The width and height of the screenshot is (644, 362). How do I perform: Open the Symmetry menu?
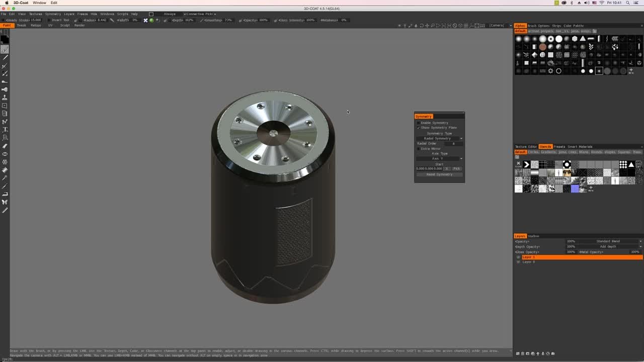click(x=53, y=14)
